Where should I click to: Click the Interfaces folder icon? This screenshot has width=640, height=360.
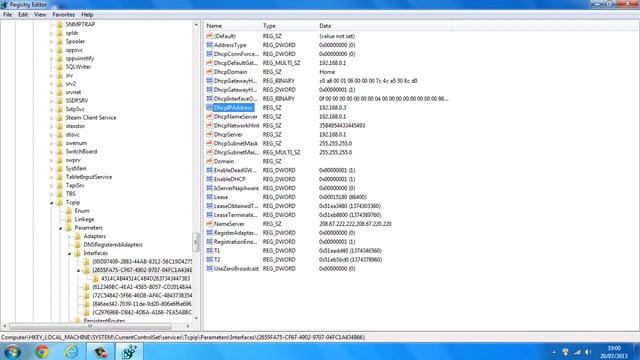[78, 253]
